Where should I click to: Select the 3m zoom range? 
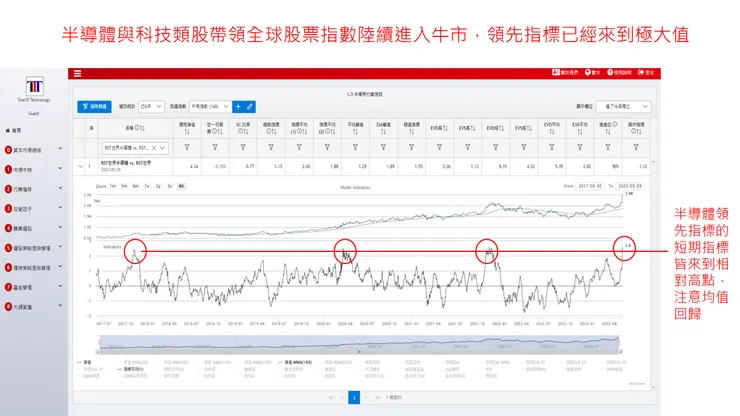124,186
